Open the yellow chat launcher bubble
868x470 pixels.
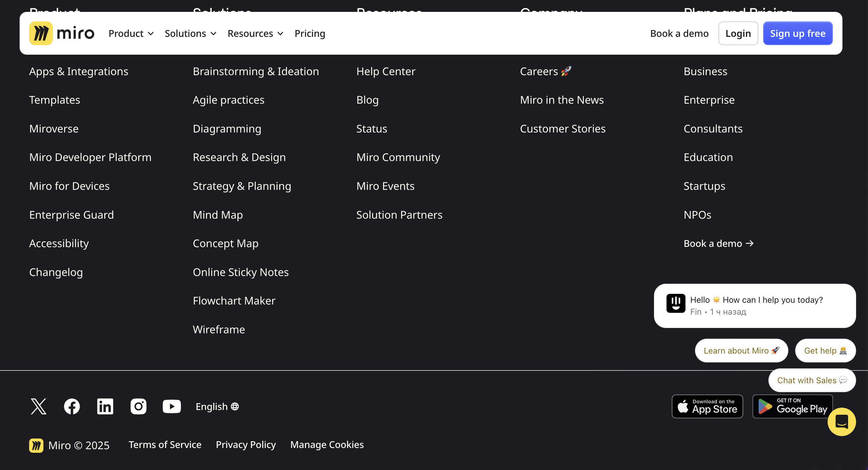841,422
